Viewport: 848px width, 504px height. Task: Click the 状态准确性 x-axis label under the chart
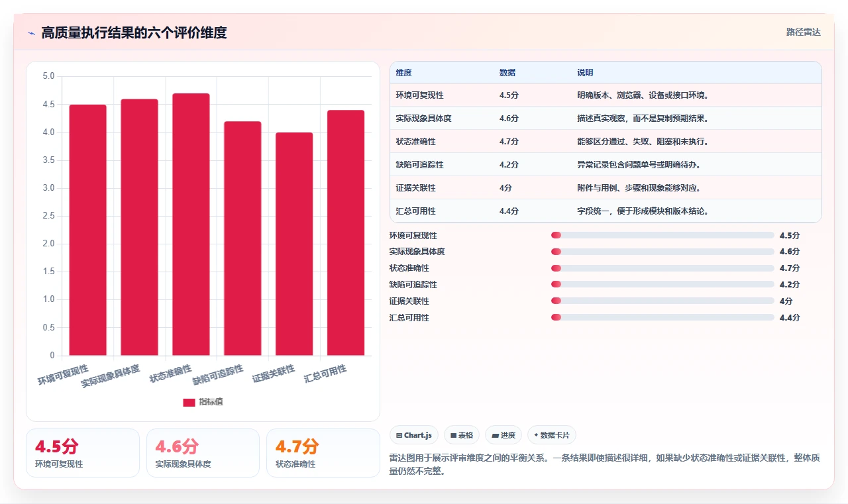pos(170,373)
